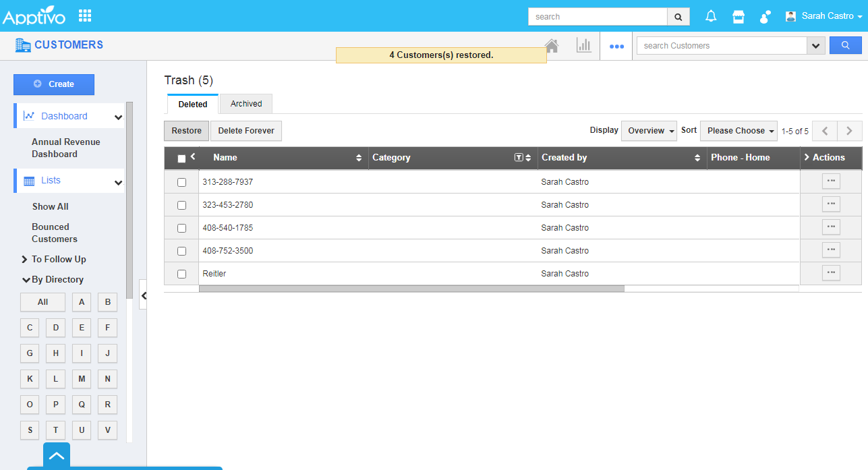Viewport: 868px width, 470px height.
Task: Open the reports bar chart icon
Action: 583,45
